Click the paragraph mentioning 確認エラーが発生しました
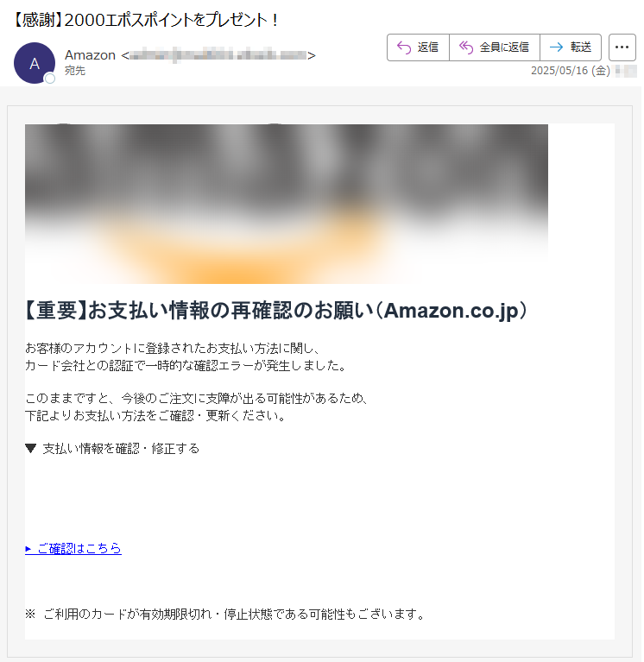This screenshot has width=644, height=662. tap(186, 356)
